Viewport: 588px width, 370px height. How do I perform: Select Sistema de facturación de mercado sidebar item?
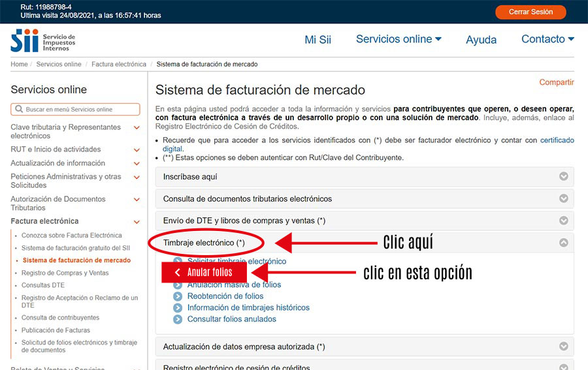76,260
